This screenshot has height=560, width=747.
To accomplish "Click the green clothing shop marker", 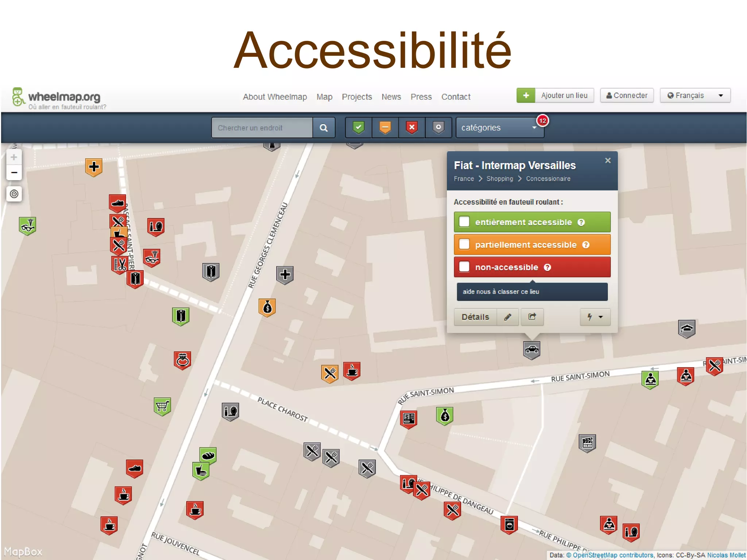I will (181, 316).
